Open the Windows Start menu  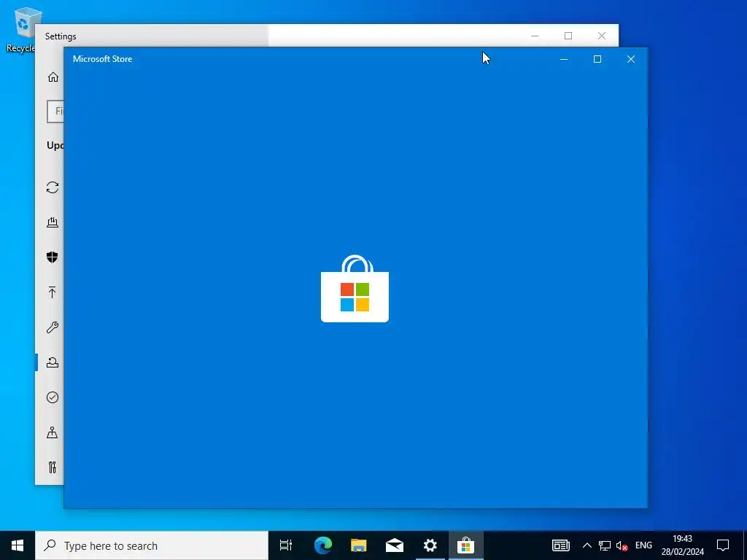tap(18, 545)
